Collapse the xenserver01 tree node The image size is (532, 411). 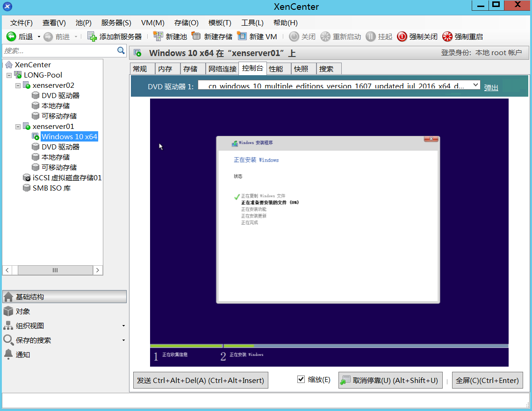18,127
